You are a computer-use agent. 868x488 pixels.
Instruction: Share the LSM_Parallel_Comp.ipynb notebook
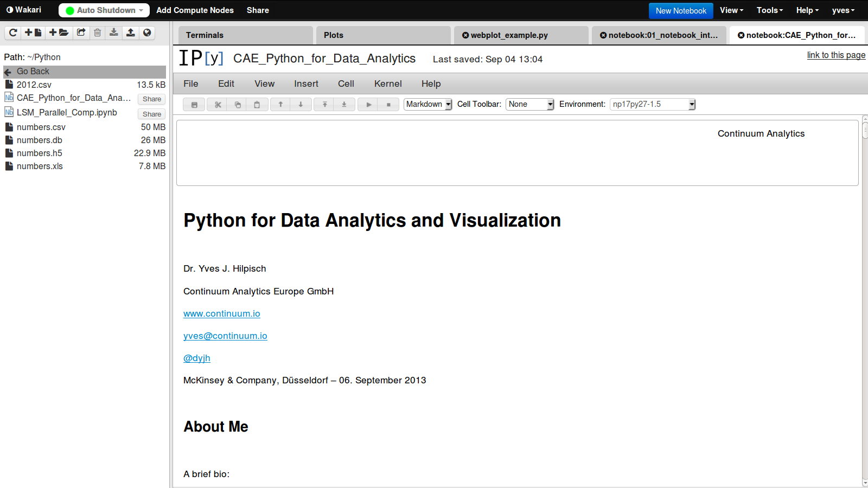tap(151, 114)
